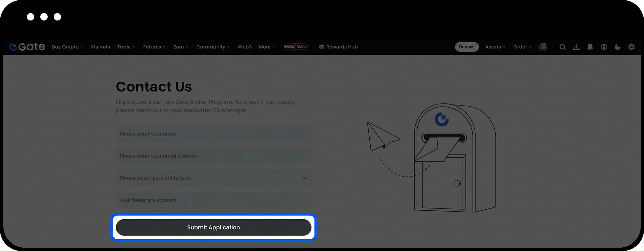Click the Telegram account field
The height and width of the screenshot is (251, 644).
click(x=213, y=200)
